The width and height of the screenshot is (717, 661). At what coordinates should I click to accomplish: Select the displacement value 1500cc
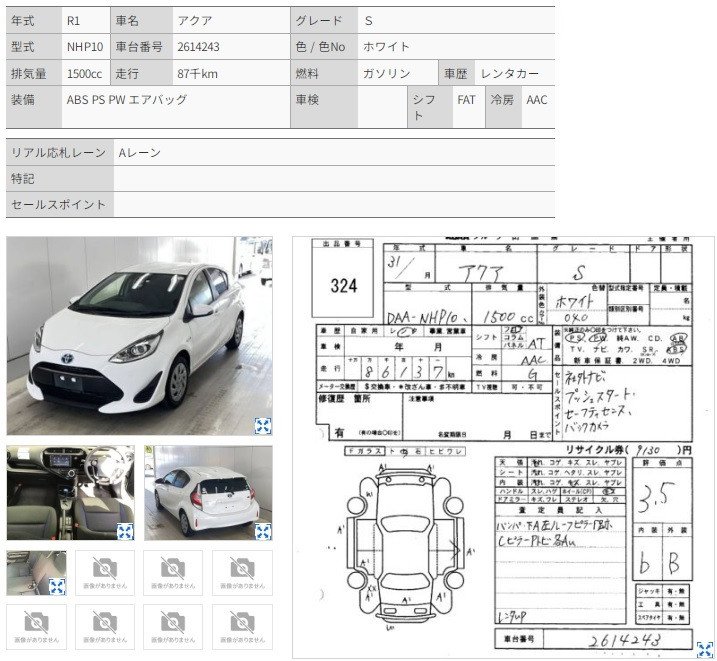86,73
